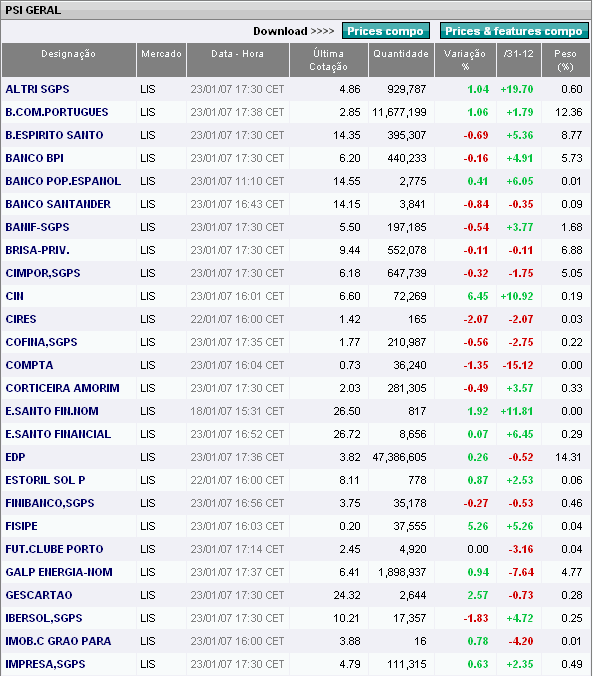Open the FISIPE stock link
The width and height of the screenshot is (593, 676).
point(22,526)
